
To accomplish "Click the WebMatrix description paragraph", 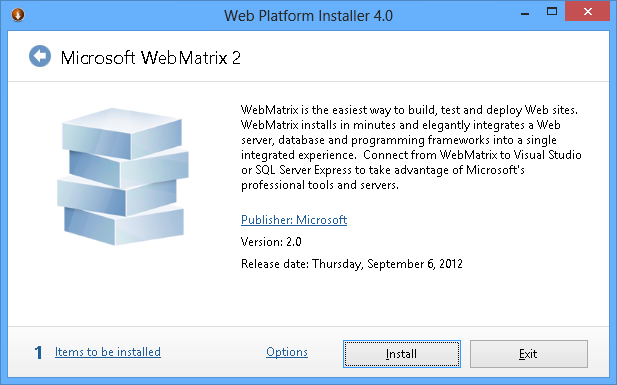I will click(x=411, y=147).
